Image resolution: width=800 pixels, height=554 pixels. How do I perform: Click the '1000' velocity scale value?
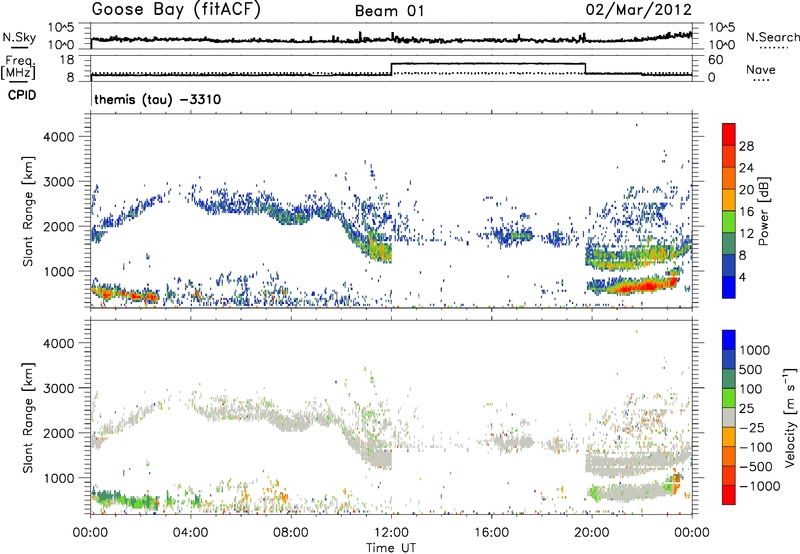point(755,350)
